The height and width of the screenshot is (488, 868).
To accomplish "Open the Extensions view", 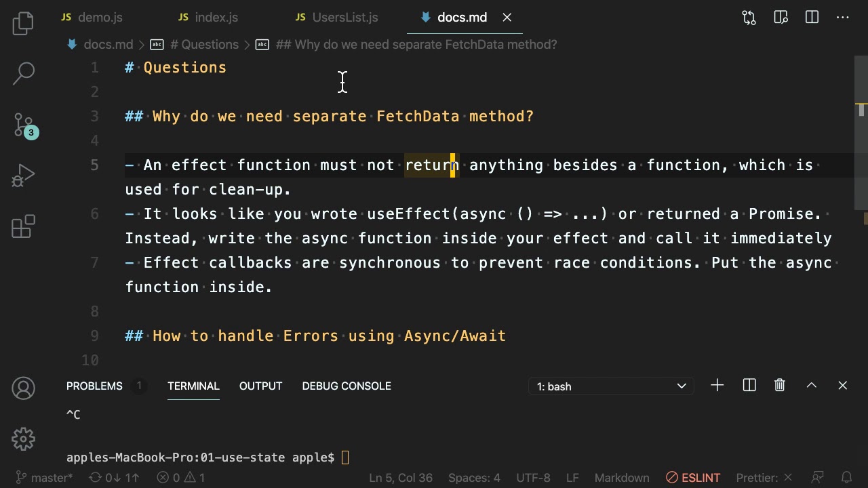I will point(23,226).
